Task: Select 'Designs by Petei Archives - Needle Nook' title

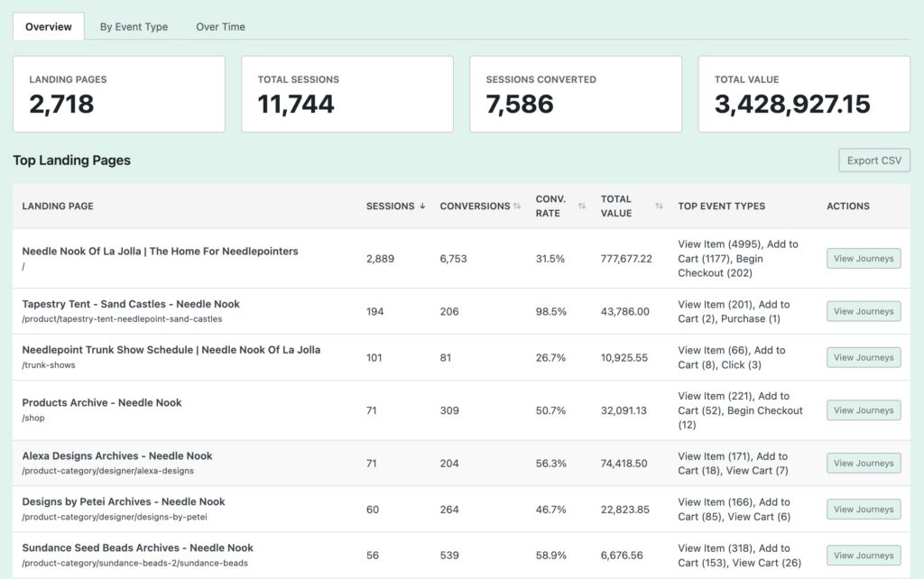Action: pos(124,501)
